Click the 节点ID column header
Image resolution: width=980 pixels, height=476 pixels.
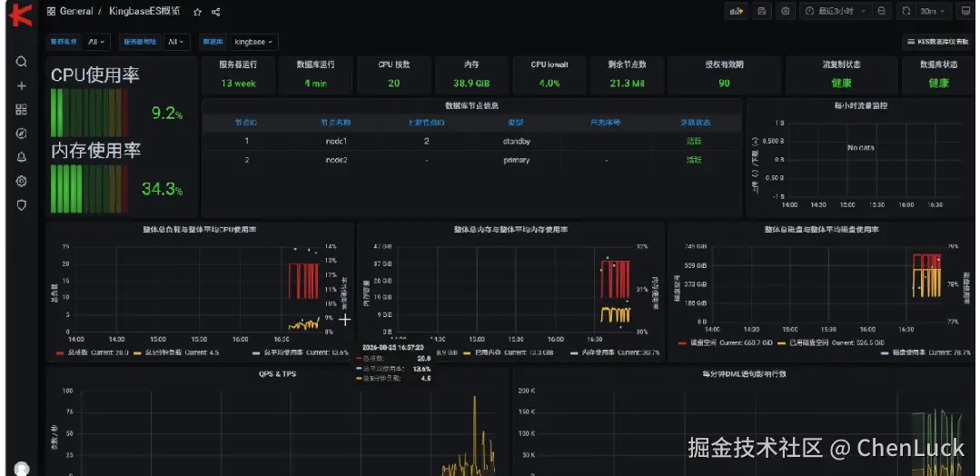[245, 123]
